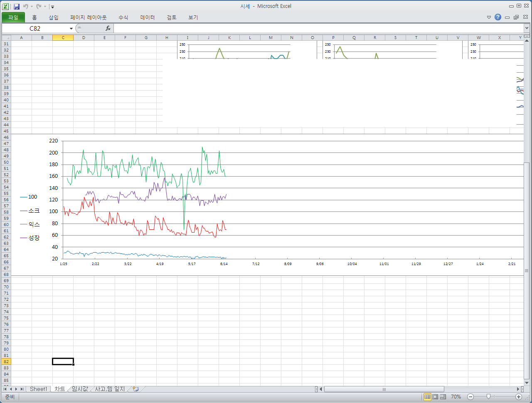This screenshot has height=403, width=532.
Task: Switch to Page Break Preview in status bar
Action: point(443,397)
